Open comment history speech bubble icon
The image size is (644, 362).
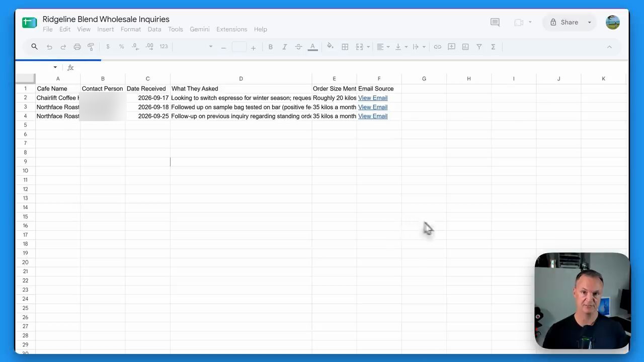coord(495,22)
